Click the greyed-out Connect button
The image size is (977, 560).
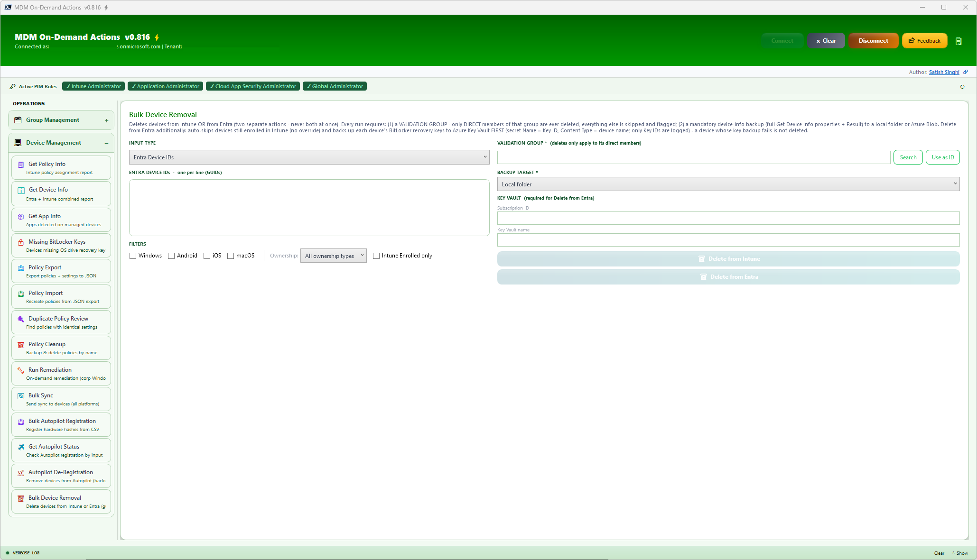point(782,41)
